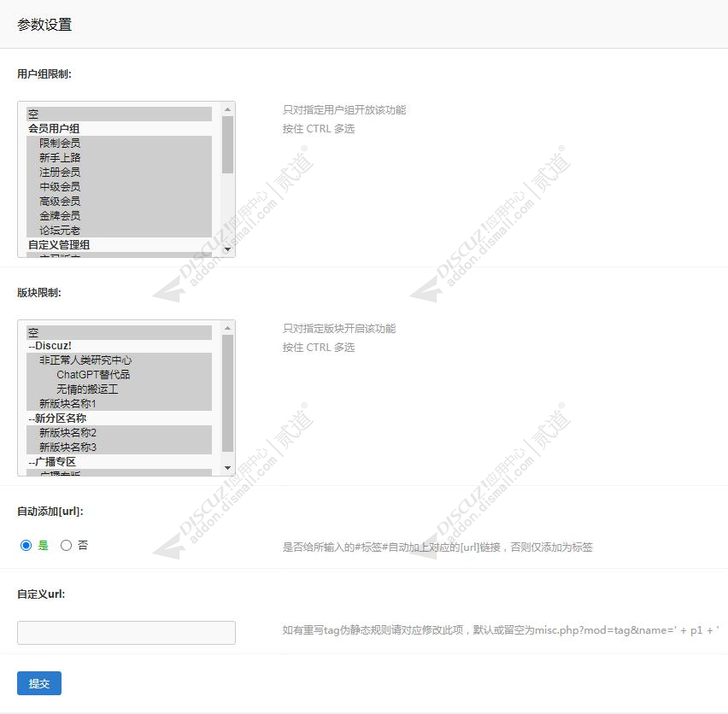The height and width of the screenshot is (714, 728).
Task: Click the user group list scrollbar thumb
Action: coord(227,144)
